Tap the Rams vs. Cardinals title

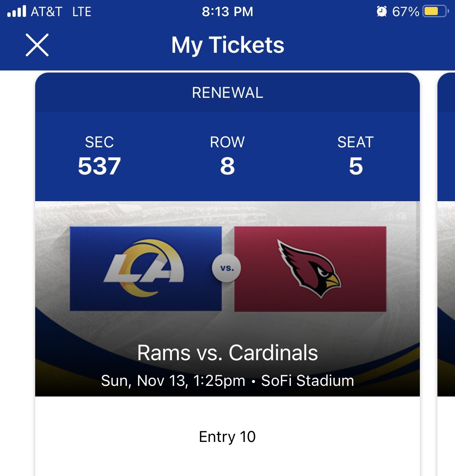click(x=227, y=353)
